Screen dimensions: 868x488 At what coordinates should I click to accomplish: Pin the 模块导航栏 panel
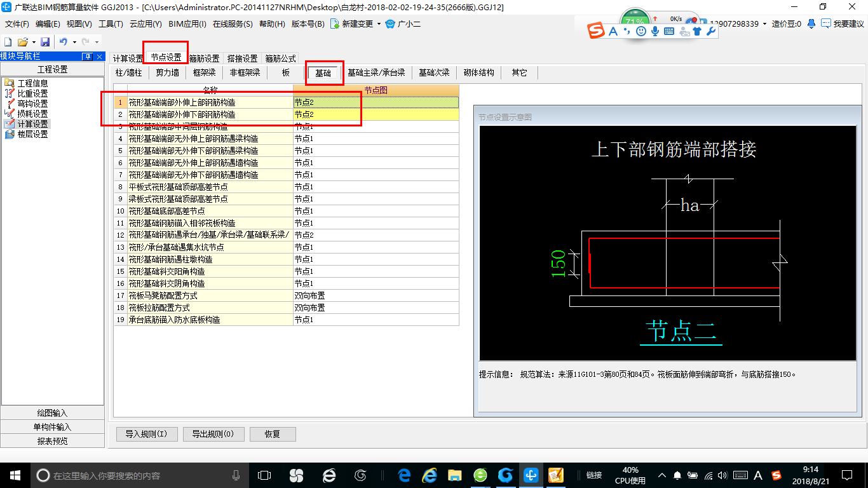click(x=86, y=57)
